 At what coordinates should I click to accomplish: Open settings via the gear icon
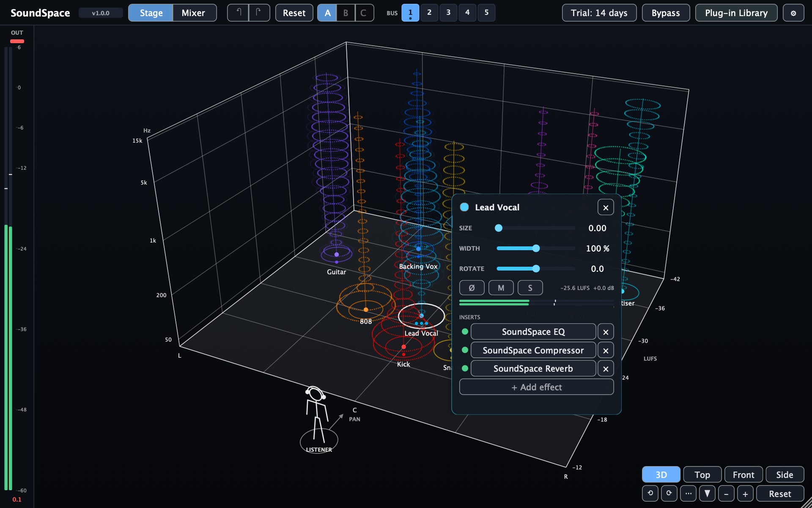click(x=793, y=13)
